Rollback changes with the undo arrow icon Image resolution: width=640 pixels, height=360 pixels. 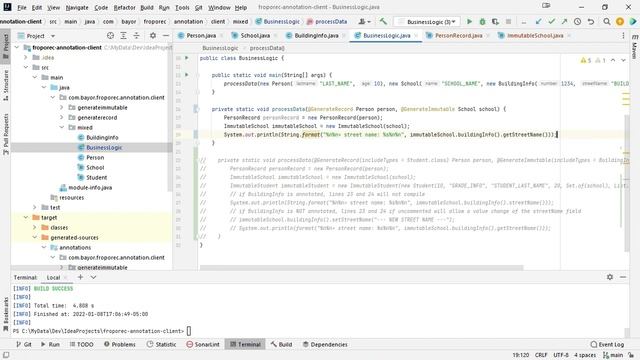[591, 22]
